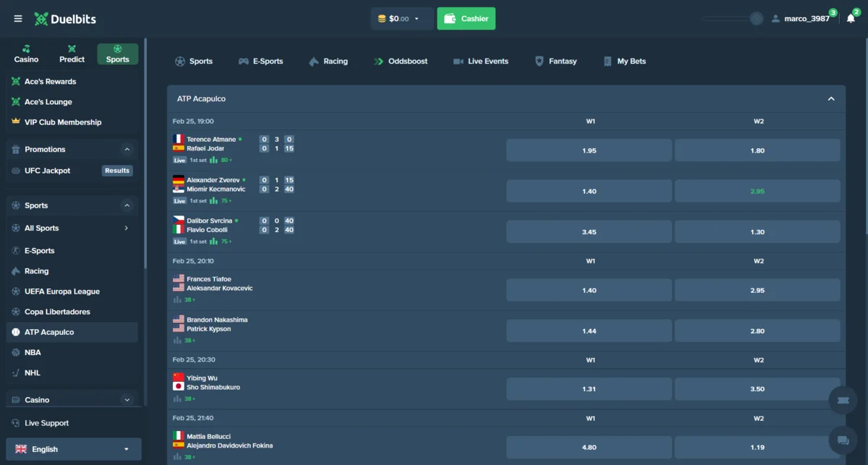
Task: Expand the Casino sidebar section
Action: coord(127,400)
